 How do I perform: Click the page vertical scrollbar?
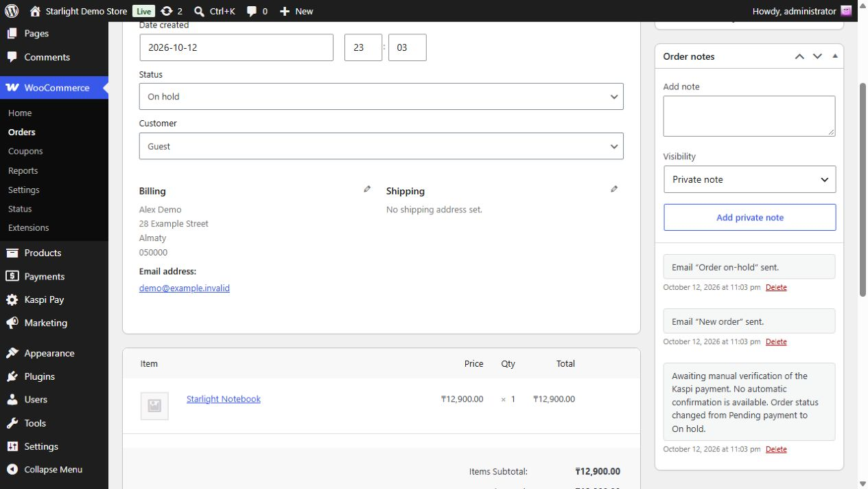[x=863, y=190]
